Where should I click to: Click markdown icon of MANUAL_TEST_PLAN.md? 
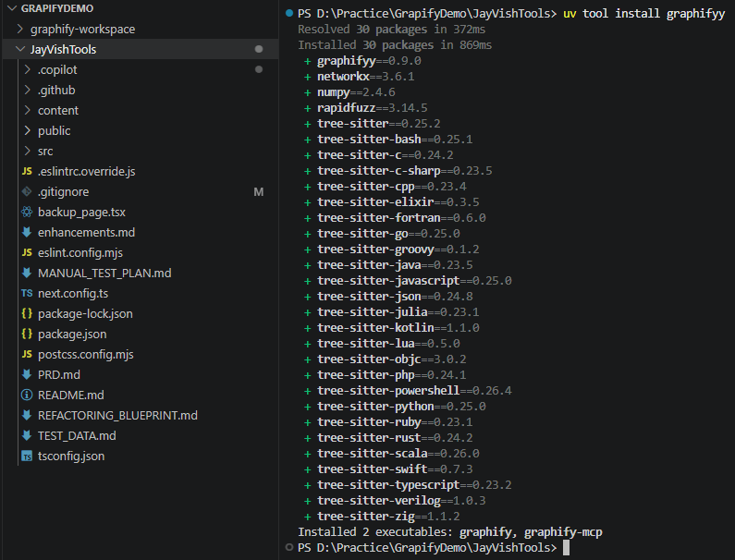(x=27, y=273)
